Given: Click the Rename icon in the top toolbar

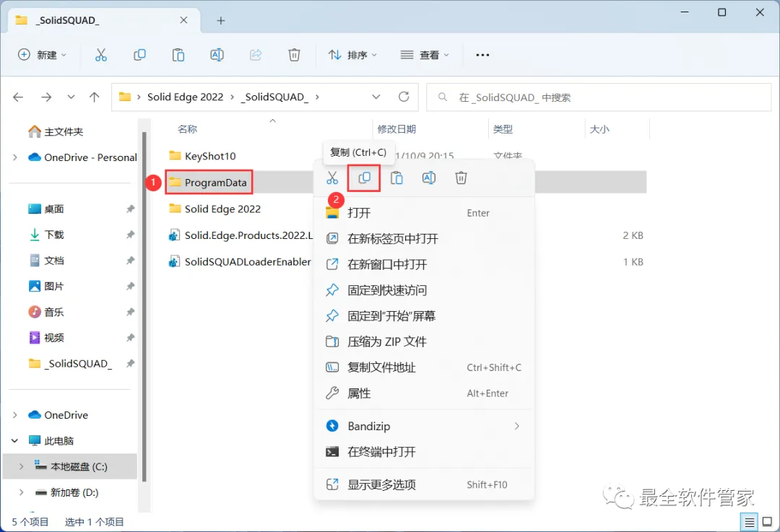Looking at the screenshot, I should 217,55.
